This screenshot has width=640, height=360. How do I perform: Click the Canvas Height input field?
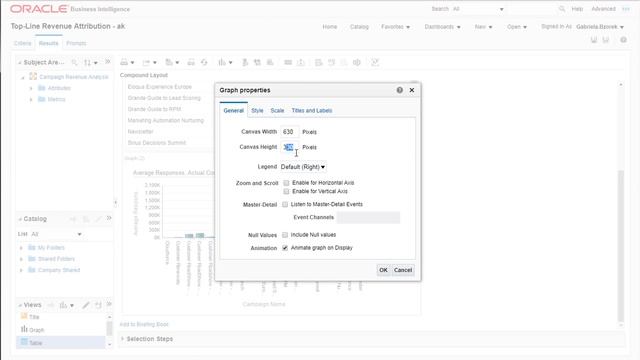(x=289, y=147)
